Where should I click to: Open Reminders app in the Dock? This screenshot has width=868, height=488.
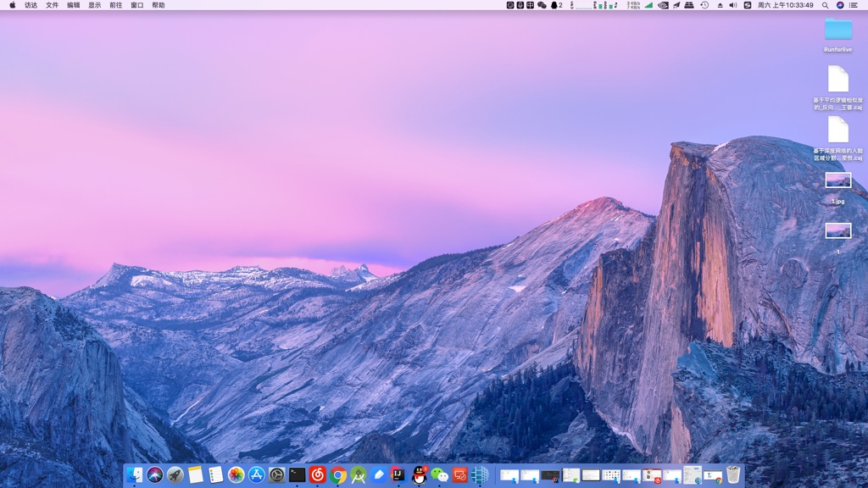click(x=216, y=474)
